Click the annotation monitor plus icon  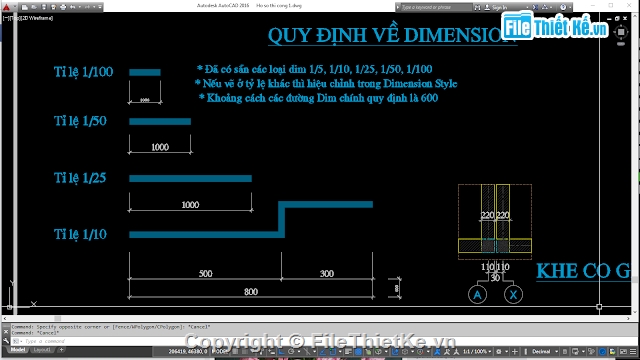pos(515,351)
